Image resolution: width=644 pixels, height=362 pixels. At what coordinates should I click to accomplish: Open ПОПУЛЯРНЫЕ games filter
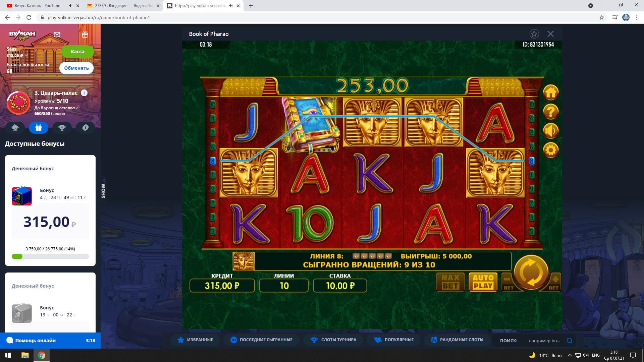[x=393, y=340]
